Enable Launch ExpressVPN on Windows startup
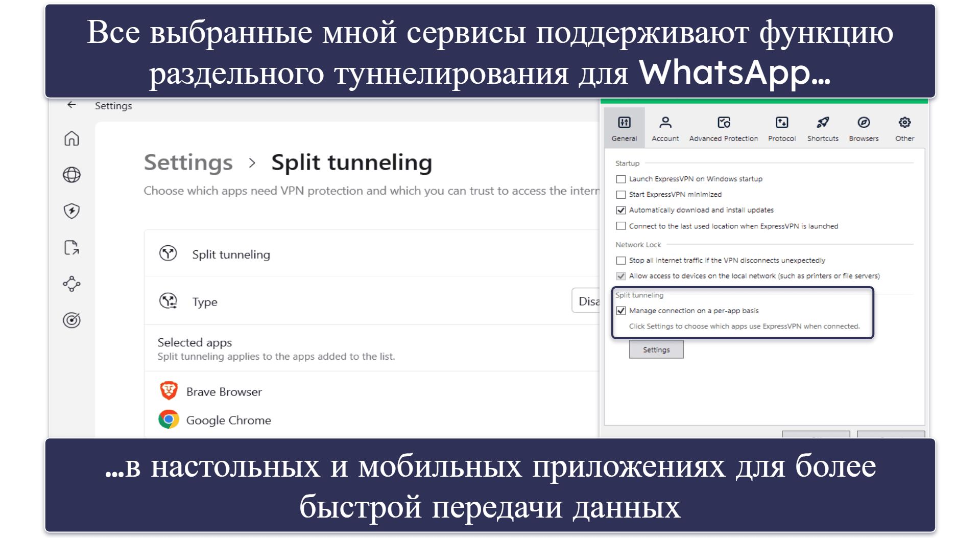The height and width of the screenshot is (538, 980). pyautogui.click(x=621, y=179)
